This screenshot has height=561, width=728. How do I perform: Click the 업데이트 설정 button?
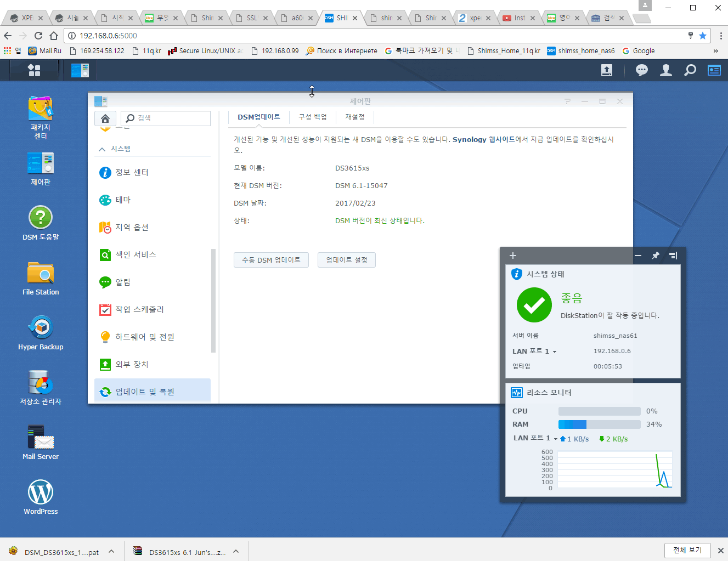pyautogui.click(x=347, y=260)
